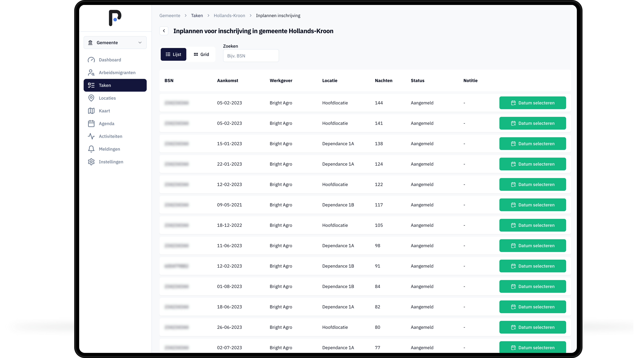Click Inplannen inschrijving breadcrumb text
Viewport: 644px width, 358px height.
tap(278, 16)
